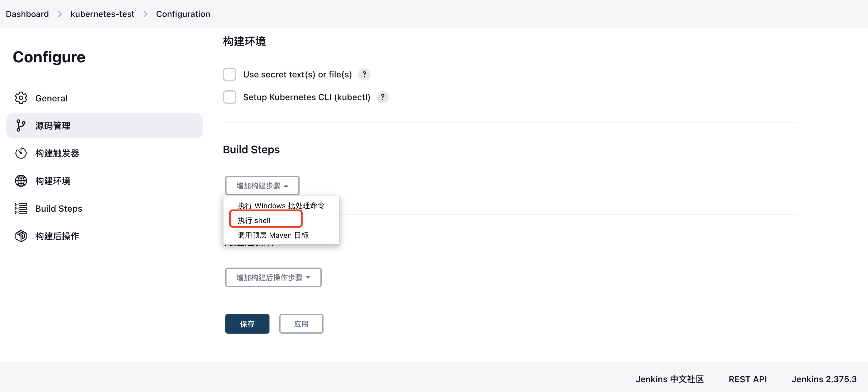868x392 pixels.
Task: Select 执行 shell from the menu
Action: 254,220
